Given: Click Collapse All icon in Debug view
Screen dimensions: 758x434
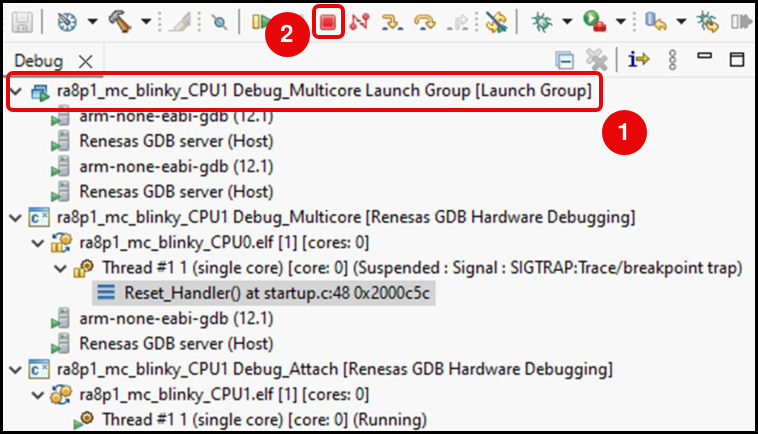Looking at the screenshot, I should coord(564,60).
